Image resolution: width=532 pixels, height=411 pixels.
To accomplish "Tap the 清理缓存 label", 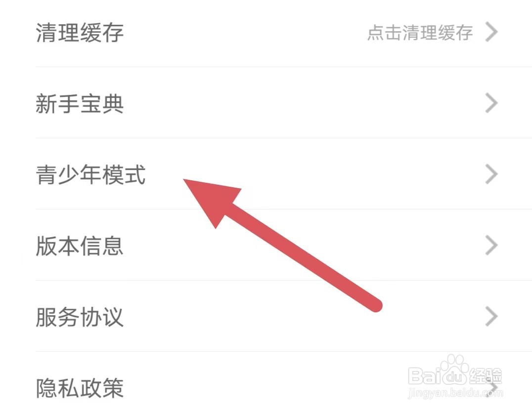I will (80, 33).
